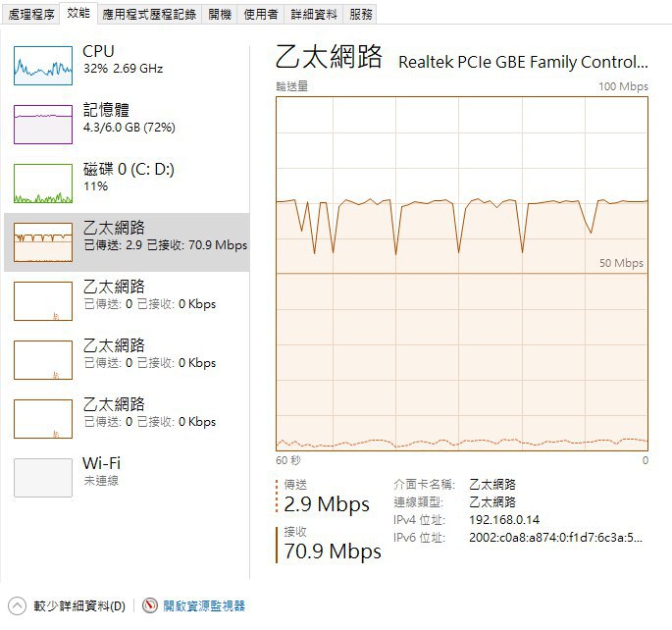The height and width of the screenshot is (630, 672).
Task: Click the 較少詳細資料 collapse arrow icon
Action: (x=17, y=606)
